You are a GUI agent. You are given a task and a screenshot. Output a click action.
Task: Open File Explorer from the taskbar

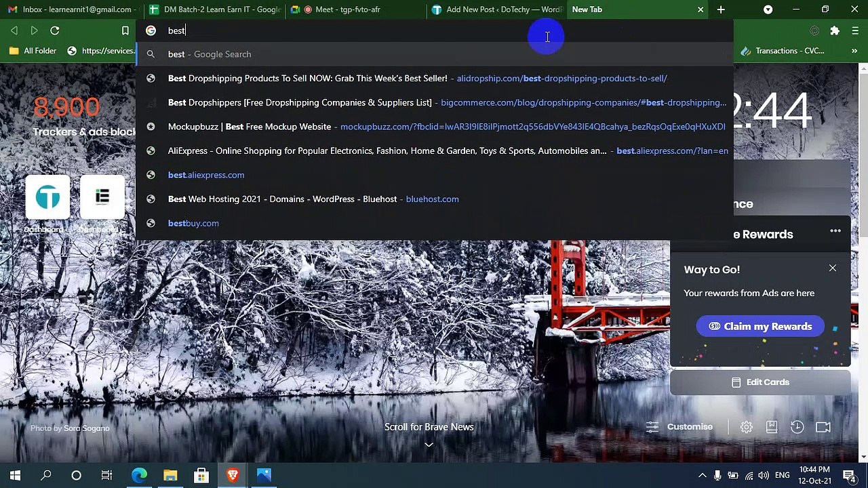(170, 475)
